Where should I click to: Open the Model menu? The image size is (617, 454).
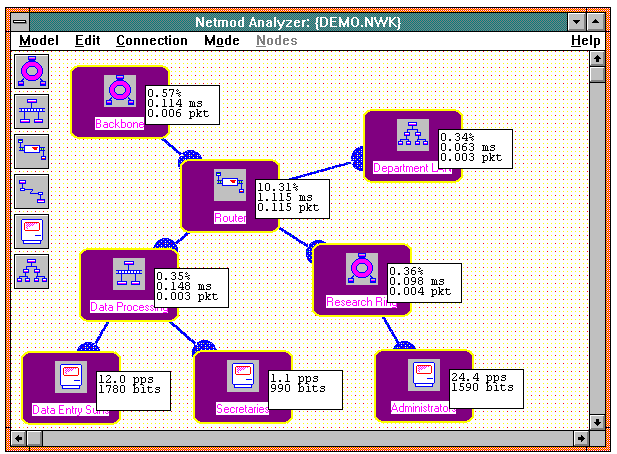point(39,41)
